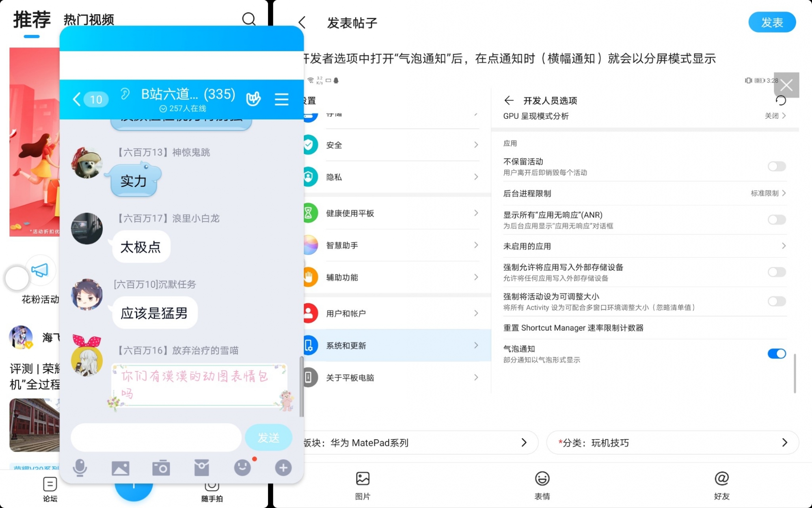Toggle 强制允许将应用写入外部存储设备 switch
812x508 pixels.
click(x=777, y=272)
